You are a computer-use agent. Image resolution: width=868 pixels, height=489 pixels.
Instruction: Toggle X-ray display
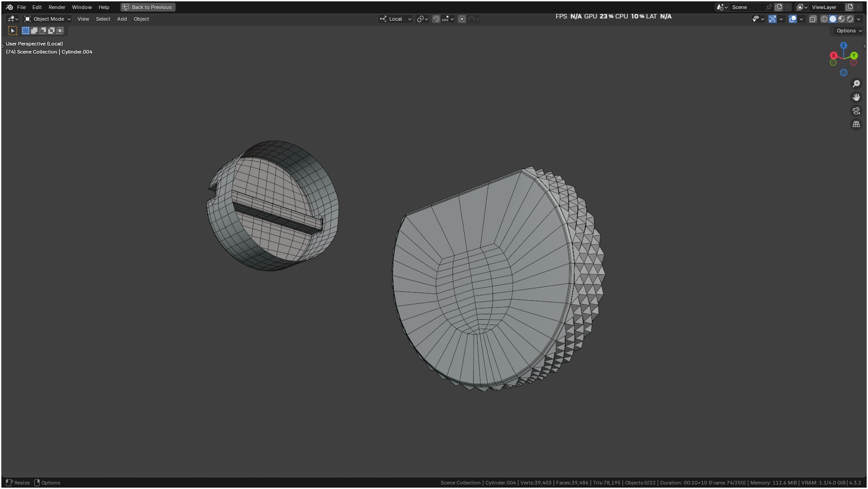(813, 19)
